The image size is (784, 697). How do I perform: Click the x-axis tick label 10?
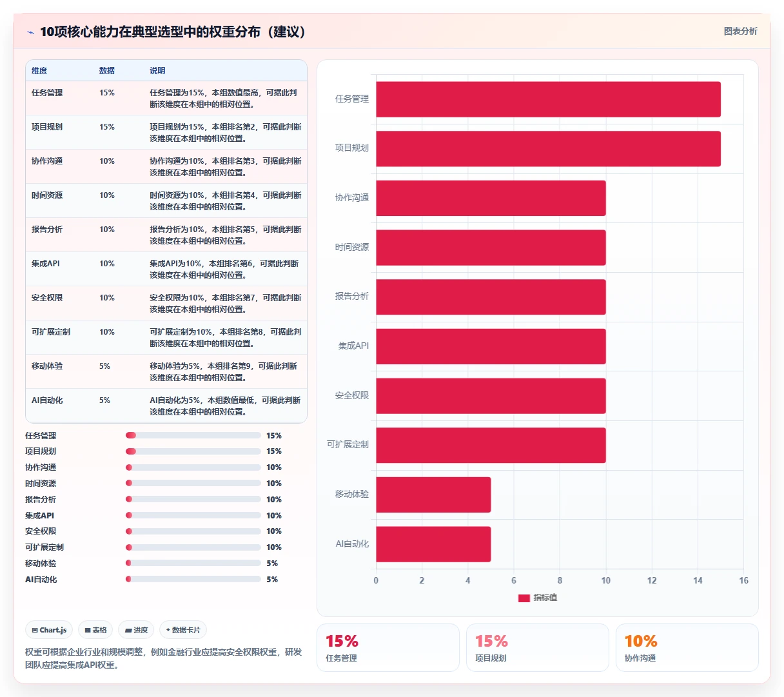point(606,580)
